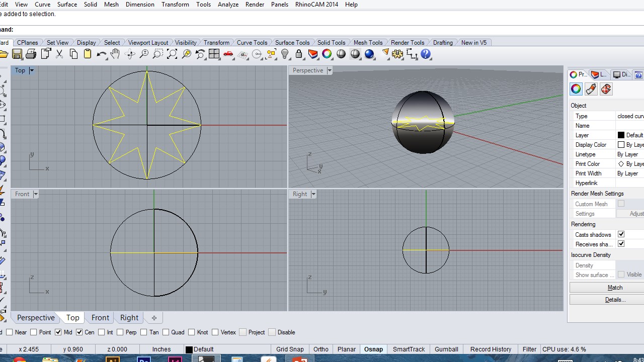Click the blue Render sphere icon
This screenshot has width=644, height=362.
[369, 54]
